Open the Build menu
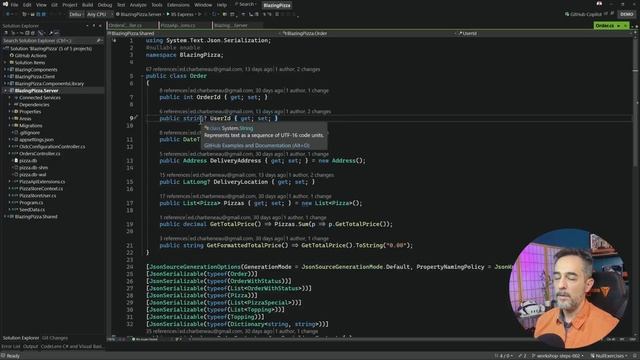Screen dimensions: 640x360 coord(87,5)
